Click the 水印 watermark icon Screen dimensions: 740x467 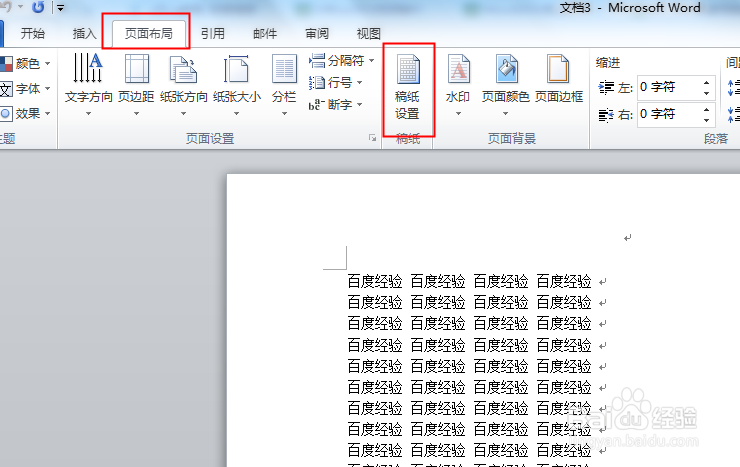458,68
